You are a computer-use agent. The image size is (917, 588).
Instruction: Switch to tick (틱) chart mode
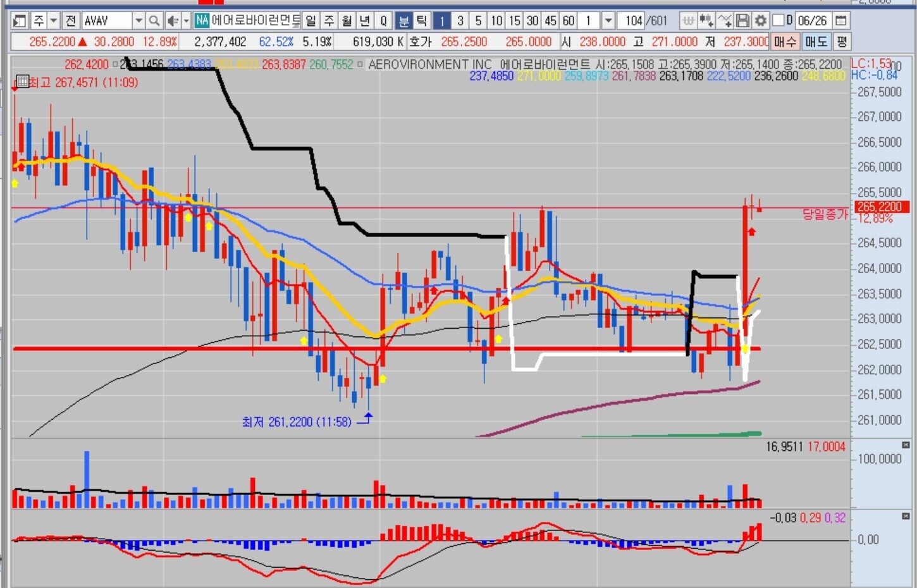(421, 21)
